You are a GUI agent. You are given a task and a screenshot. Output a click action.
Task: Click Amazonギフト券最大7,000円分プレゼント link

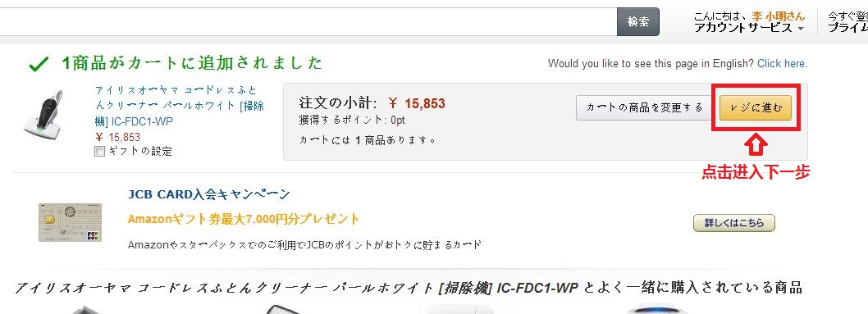point(244,219)
